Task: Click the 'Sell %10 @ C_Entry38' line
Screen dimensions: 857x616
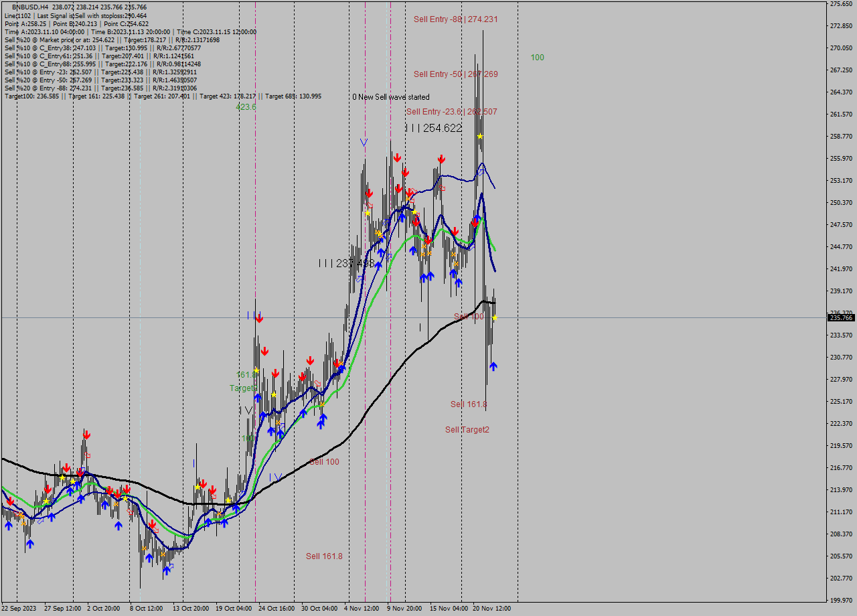Action: coord(102,48)
